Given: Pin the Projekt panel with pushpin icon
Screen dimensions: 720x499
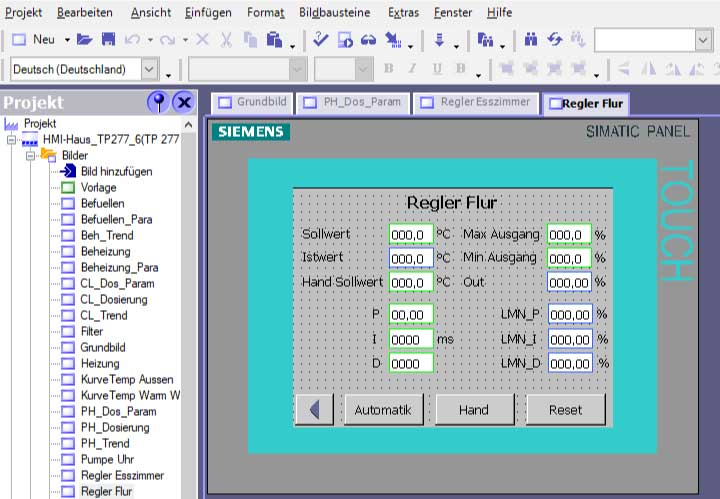Looking at the screenshot, I should [x=157, y=102].
